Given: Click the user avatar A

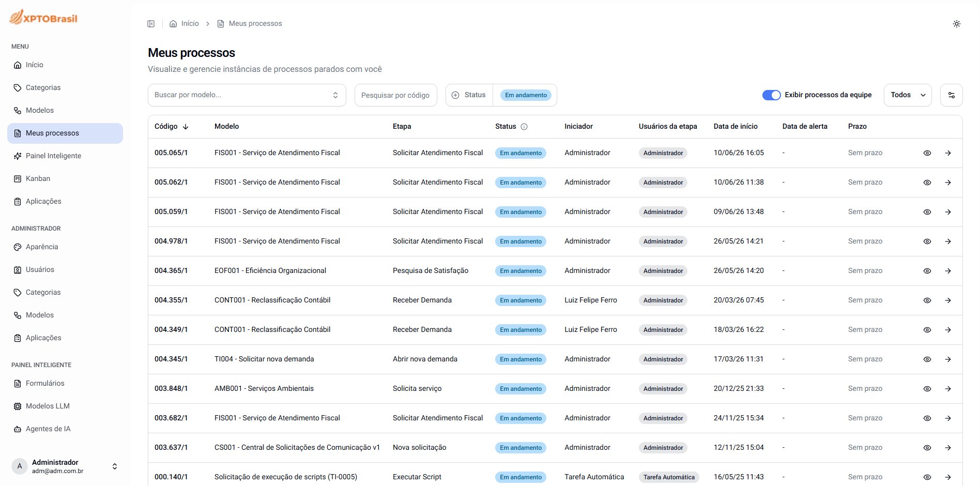Looking at the screenshot, I should point(20,466).
